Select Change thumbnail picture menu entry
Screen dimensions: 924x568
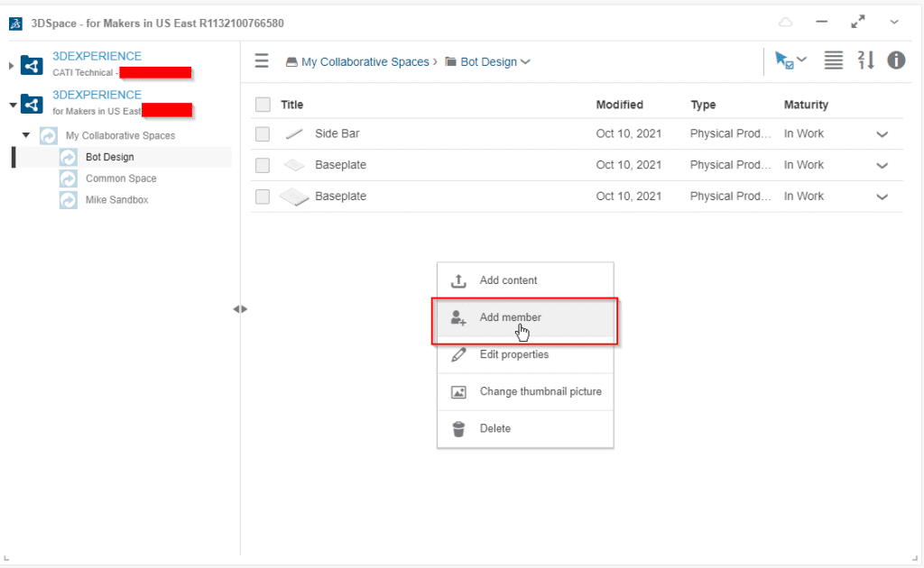[525, 392]
